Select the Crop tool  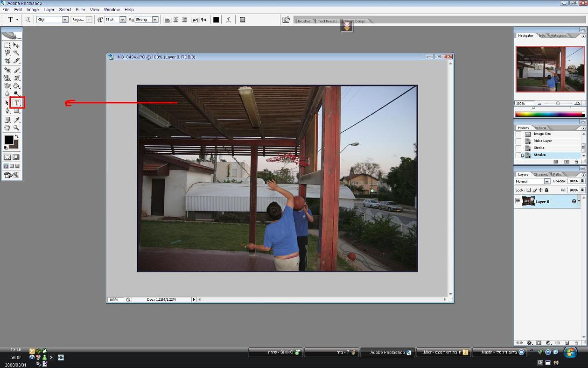[7, 61]
